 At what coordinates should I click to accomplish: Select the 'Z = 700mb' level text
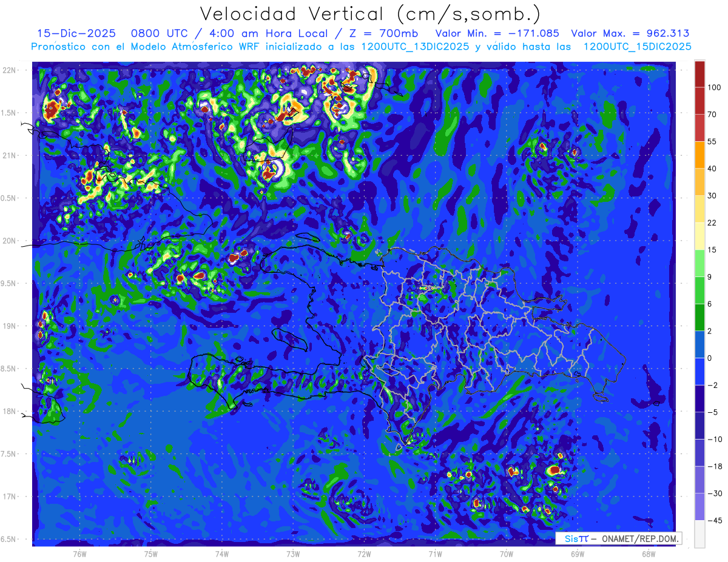tap(383, 33)
